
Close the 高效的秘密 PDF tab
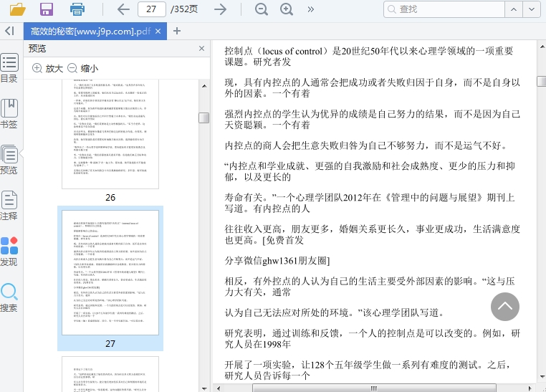(x=158, y=32)
